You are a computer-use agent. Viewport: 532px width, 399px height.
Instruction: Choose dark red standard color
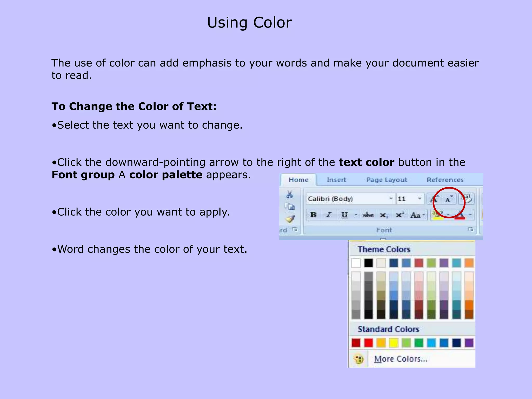[356, 343]
